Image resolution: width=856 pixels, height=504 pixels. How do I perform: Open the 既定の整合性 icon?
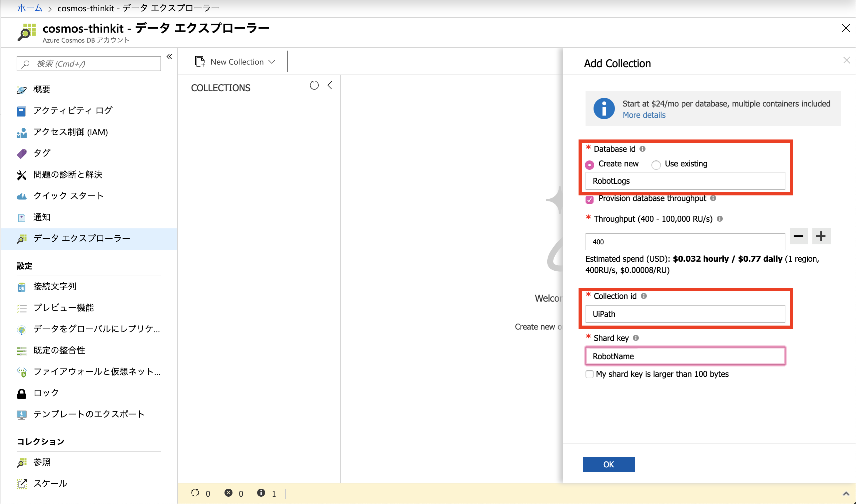point(21,351)
